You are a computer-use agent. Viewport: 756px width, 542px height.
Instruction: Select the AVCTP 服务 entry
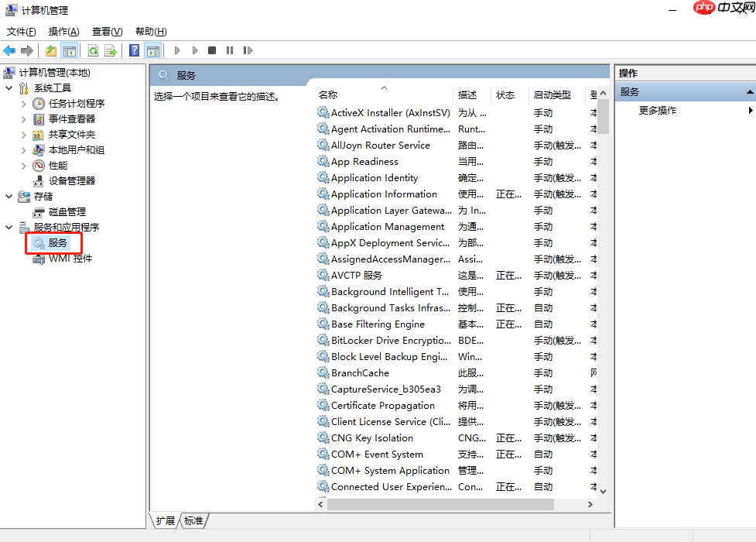coord(357,275)
